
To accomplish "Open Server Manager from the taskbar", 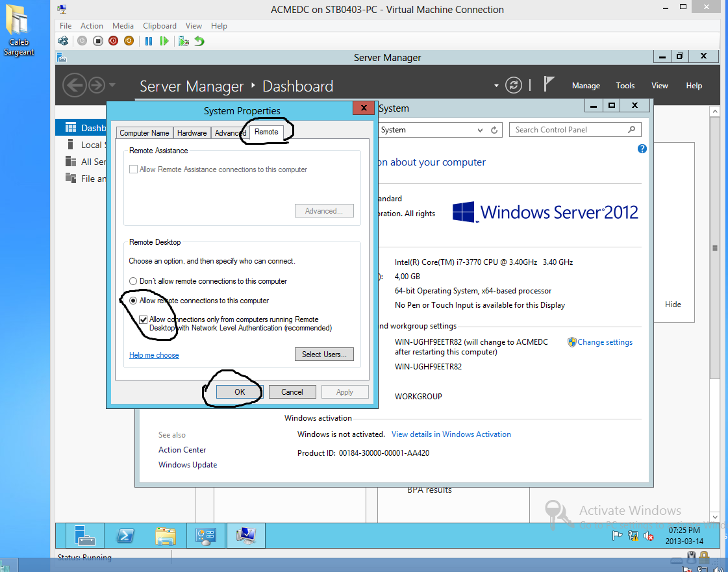I will click(x=84, y=536).
